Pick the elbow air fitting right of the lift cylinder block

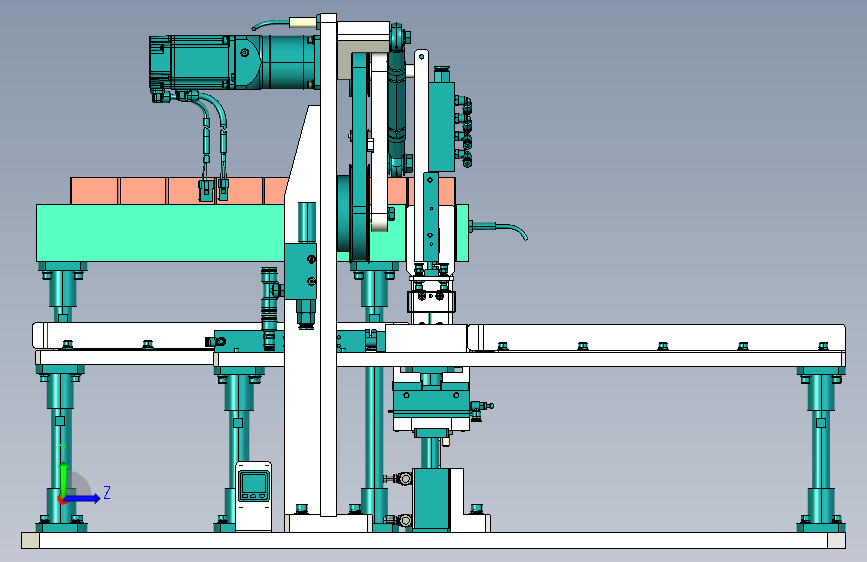pos(480,409)
